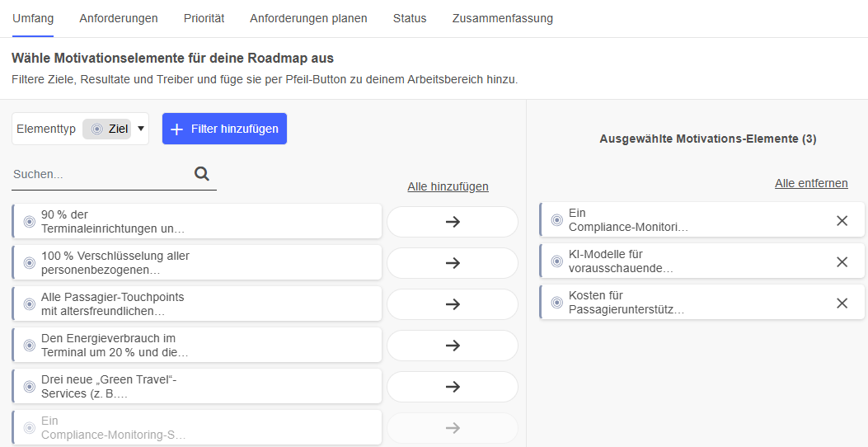Go to 'Anforderungen planen' tab

(x=308, y=18)
